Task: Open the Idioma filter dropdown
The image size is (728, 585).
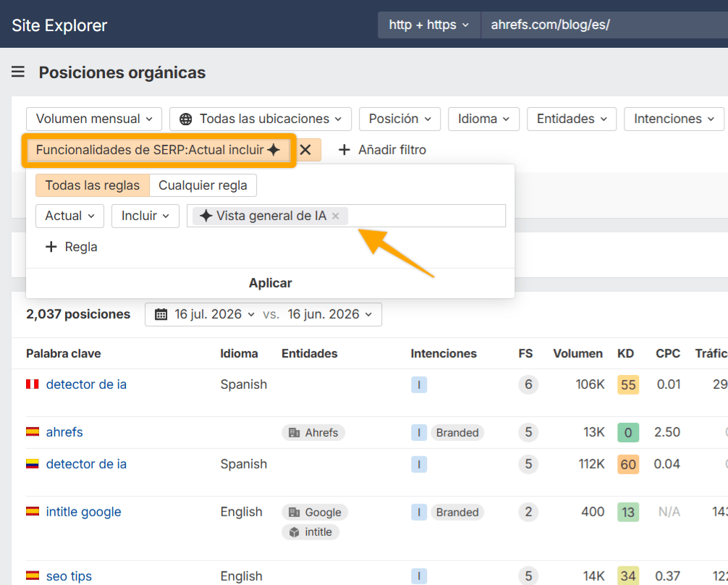Action: point(483,119)
